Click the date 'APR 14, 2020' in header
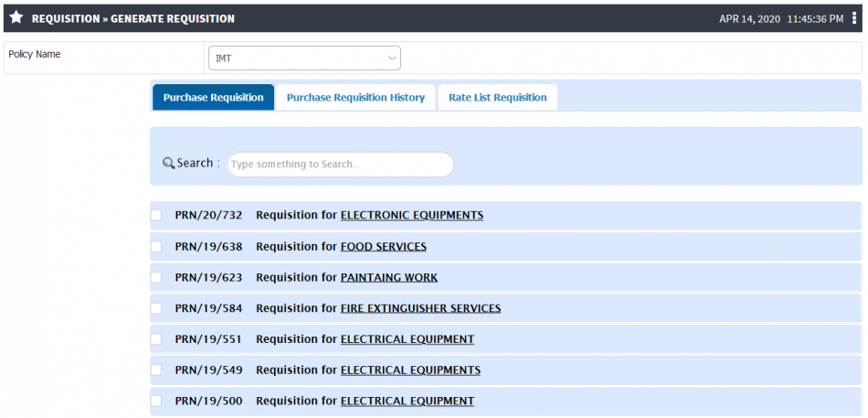Screen dimensions: 868x418 tap(749, 19)
